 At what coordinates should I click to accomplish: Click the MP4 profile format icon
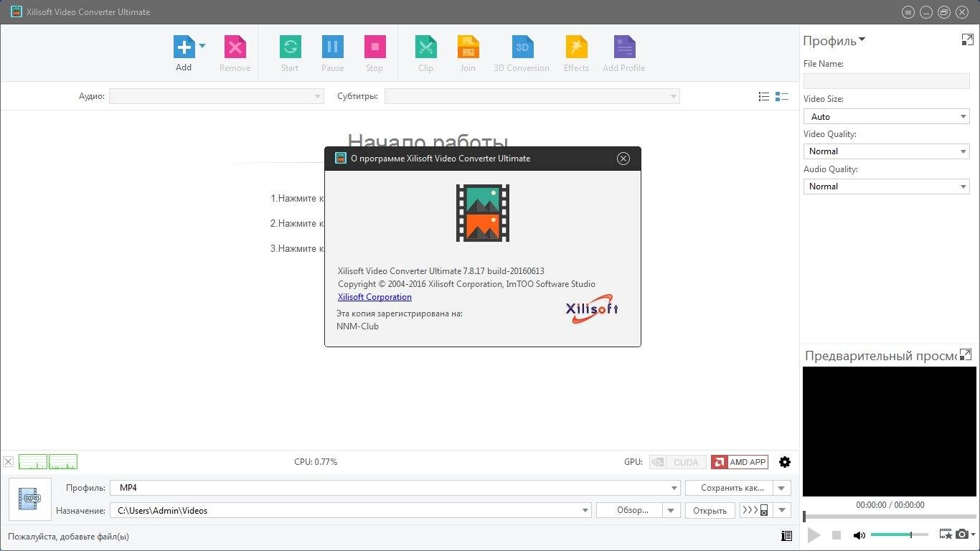pos(30,499)
